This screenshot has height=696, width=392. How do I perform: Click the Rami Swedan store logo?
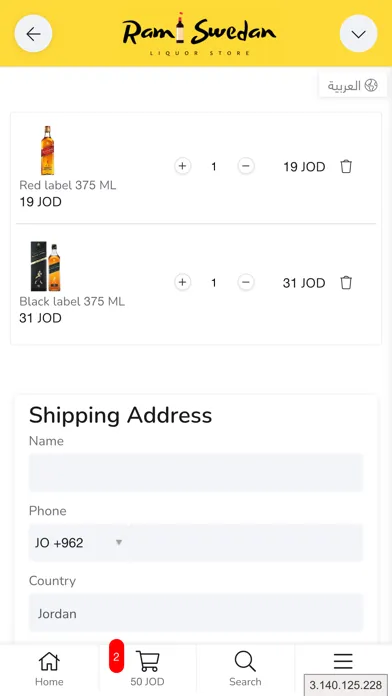coord(199,34)
